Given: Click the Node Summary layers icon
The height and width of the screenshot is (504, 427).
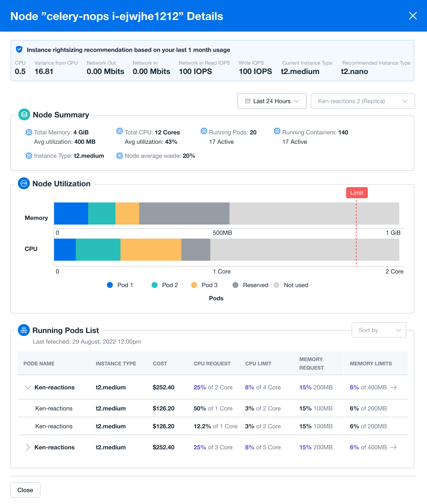Looking at the screenshot, I should tap(24, 115).
